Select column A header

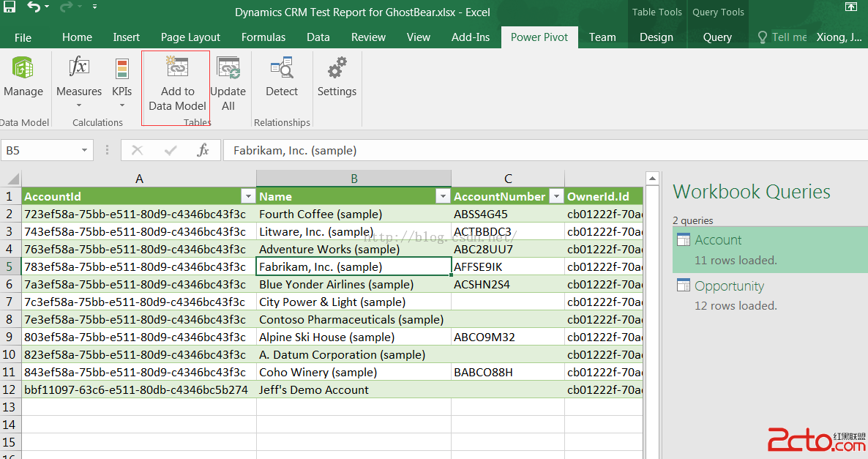point(139,179)
